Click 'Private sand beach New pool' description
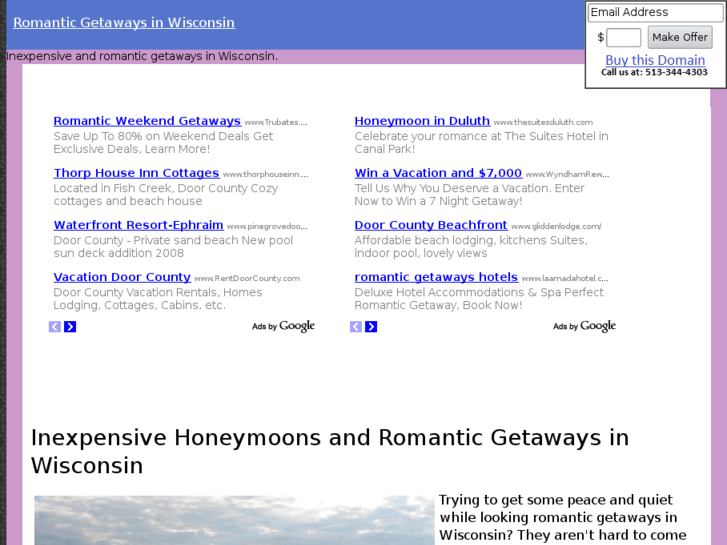The image size is (727, 545). click(x=173, y=246)
